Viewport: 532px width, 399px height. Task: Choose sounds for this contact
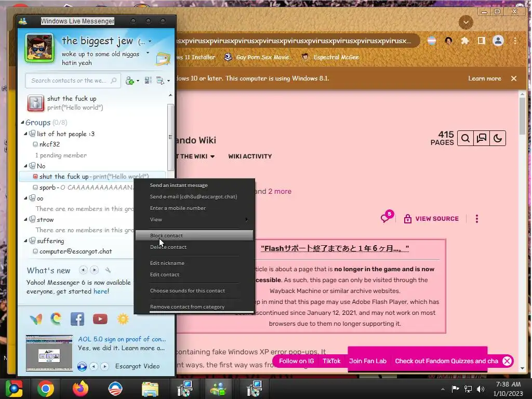[194, 291]
